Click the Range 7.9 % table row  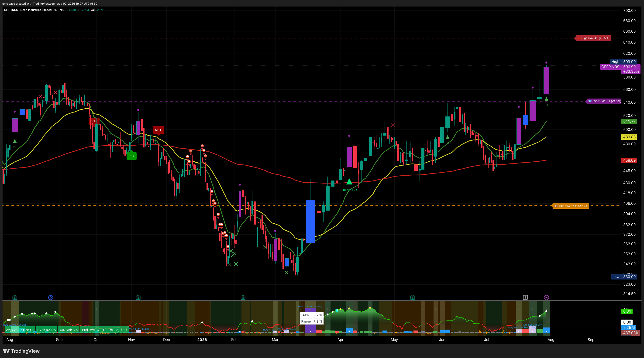click(312, 321)
